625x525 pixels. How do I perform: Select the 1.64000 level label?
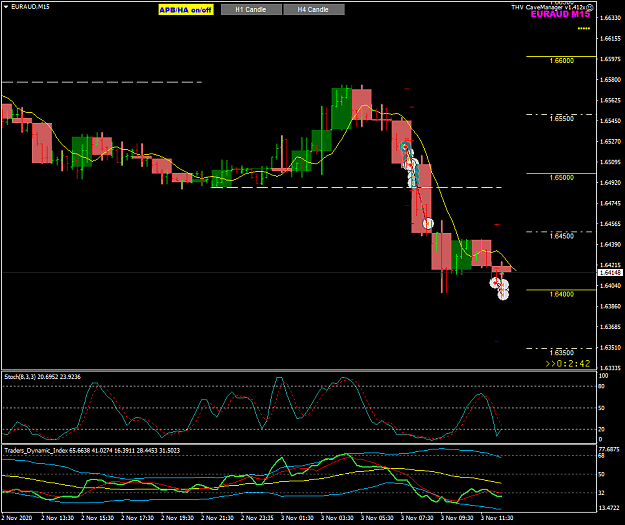(562, 294)
